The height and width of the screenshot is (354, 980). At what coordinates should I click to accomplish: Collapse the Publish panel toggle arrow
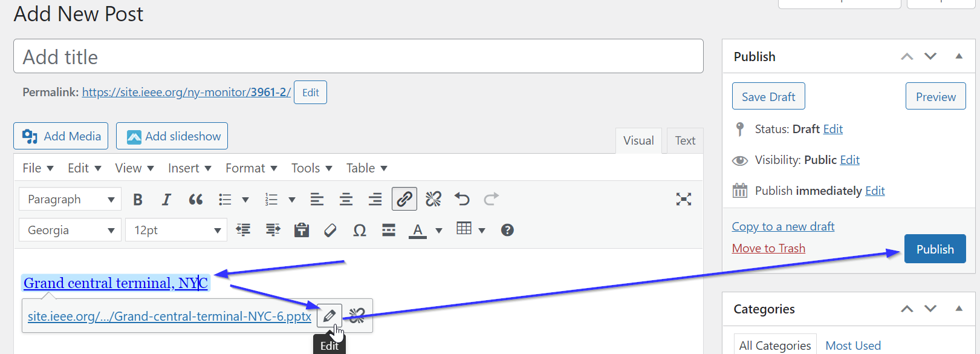click(x=958, y=56)
